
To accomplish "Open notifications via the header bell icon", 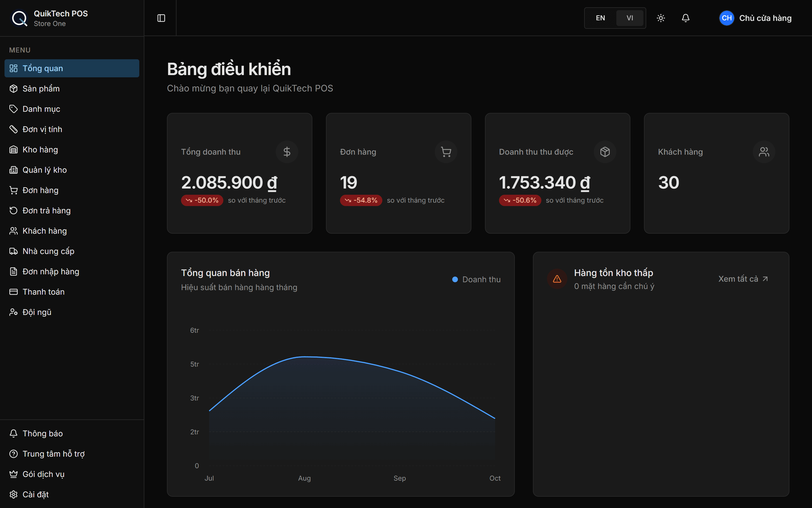I will 685,18.
